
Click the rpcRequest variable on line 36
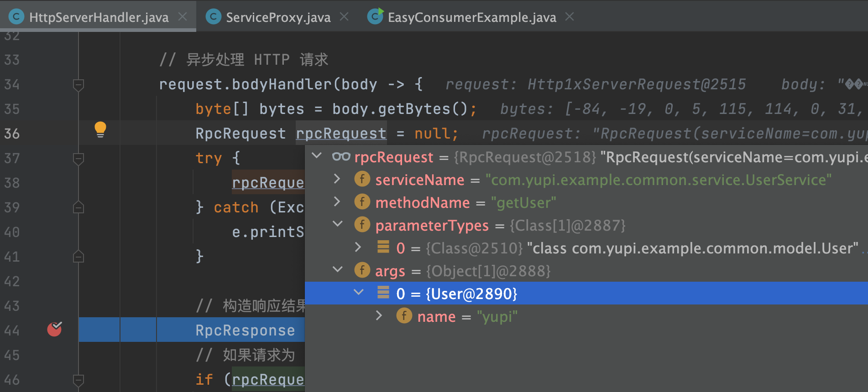[341, 134]
